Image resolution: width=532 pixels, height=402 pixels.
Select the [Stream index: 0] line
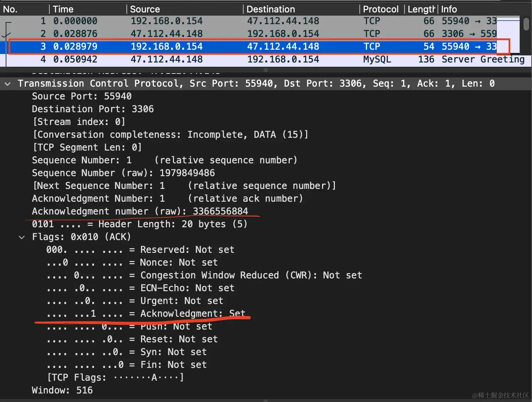(x=79, y=122)
